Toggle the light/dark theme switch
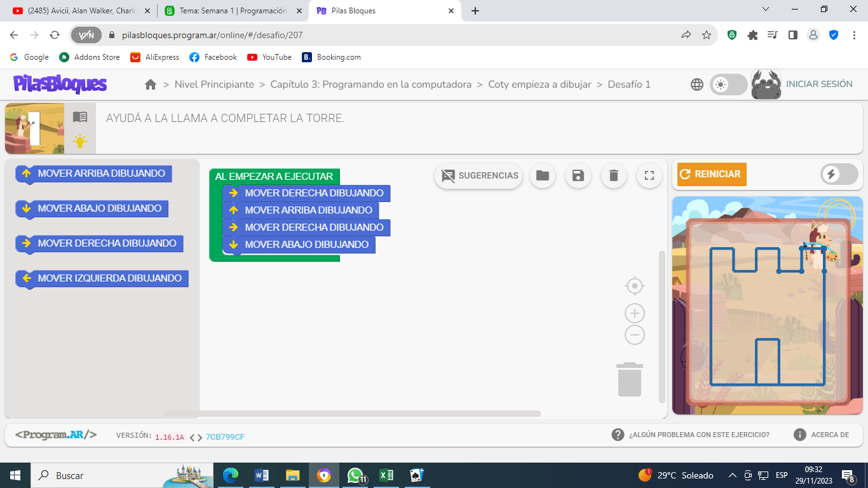 (x=728, y=83)
